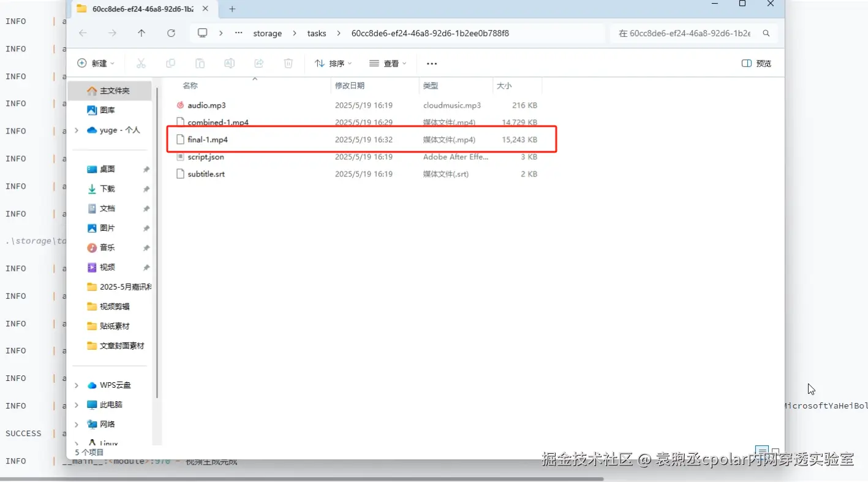
Task: Open 文档 in quick access
Action: 107,208
